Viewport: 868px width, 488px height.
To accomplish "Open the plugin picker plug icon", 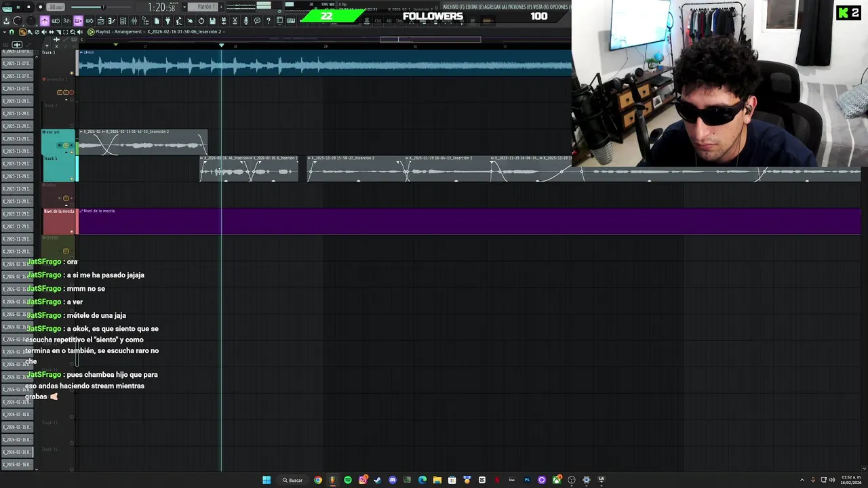I will (x=167, y=21).
